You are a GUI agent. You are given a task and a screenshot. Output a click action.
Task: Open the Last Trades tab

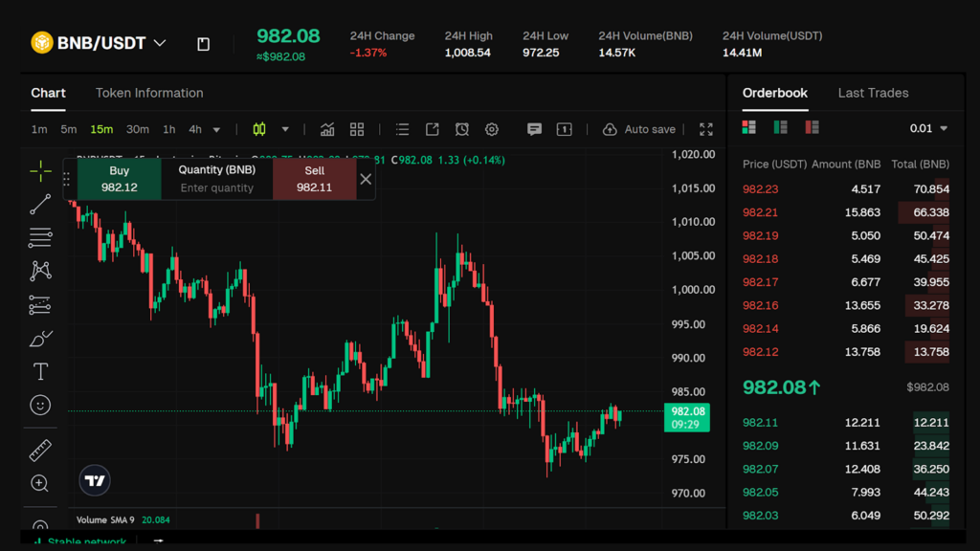(x=872, y=93)
